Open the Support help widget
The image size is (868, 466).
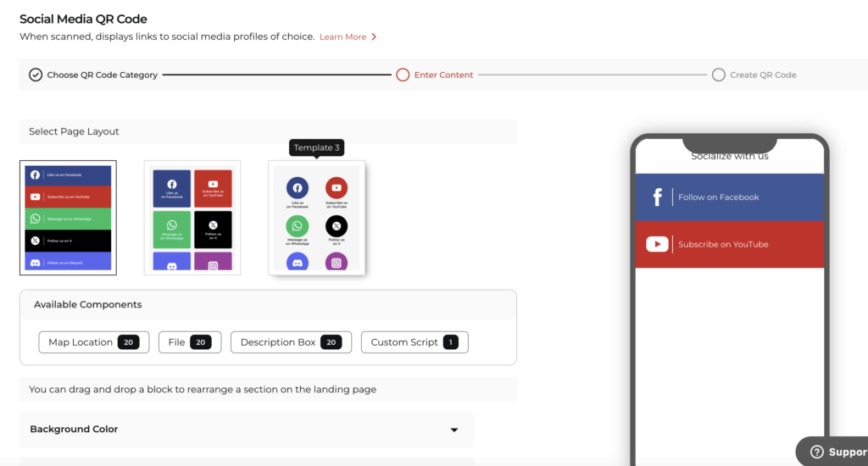click(833, 452)
